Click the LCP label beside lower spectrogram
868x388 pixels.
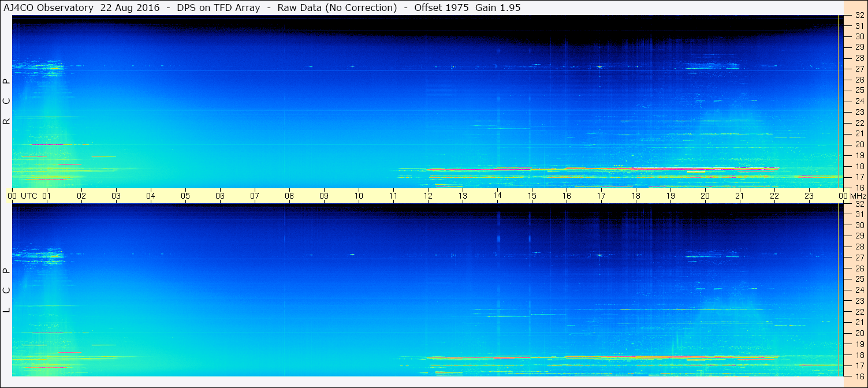pos(6,290)
